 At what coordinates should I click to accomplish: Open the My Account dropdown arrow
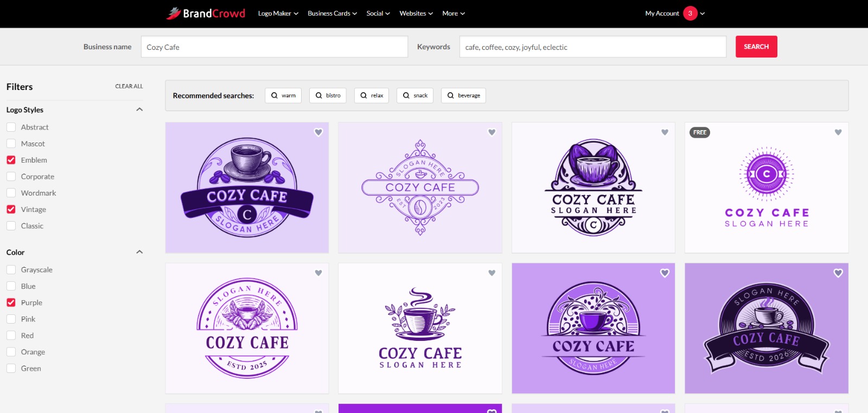[x=703, y=14]
